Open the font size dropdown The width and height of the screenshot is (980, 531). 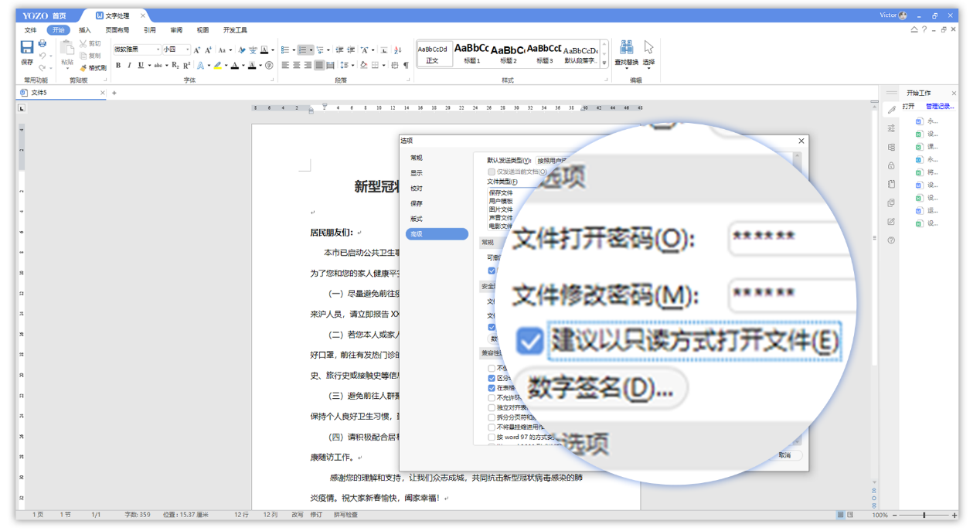(186, 49)
